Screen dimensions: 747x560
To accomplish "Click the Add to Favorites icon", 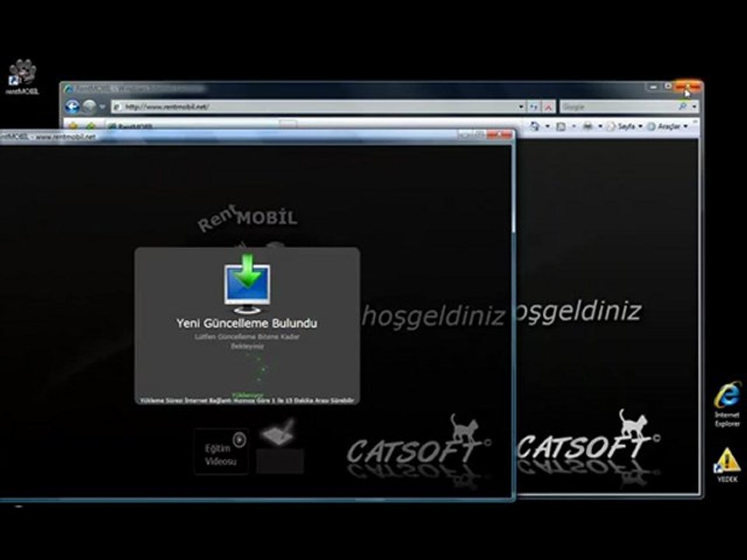I will point(90,126).
